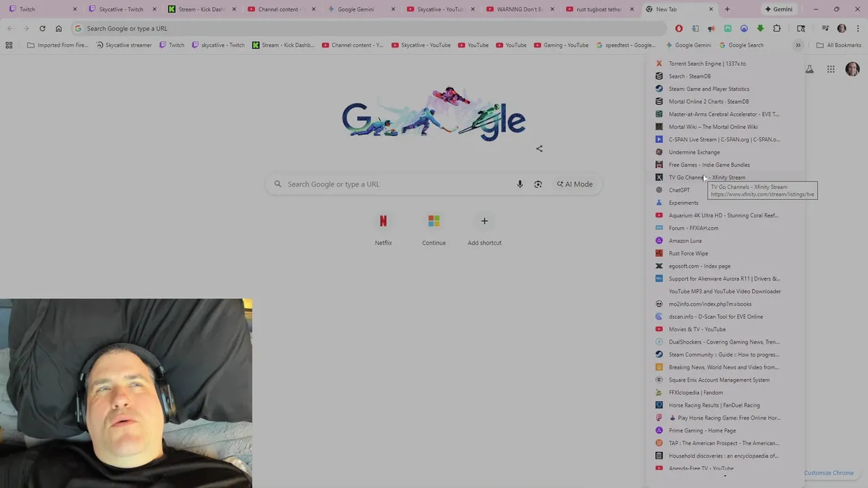Click Customize Chrome button

[x=829, y=473]
